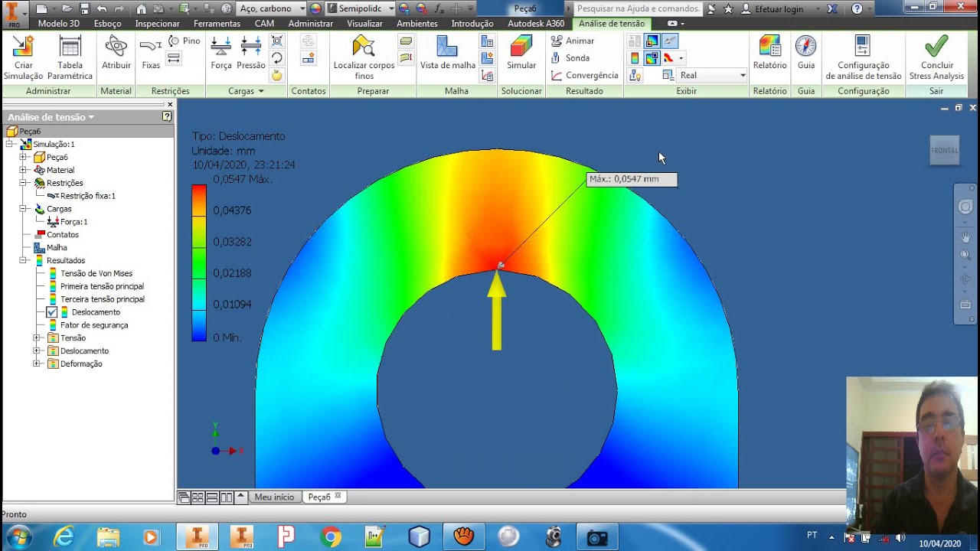Screen dimensions: 980x551
Task: Open Windows Start menu
Action: 18,537
